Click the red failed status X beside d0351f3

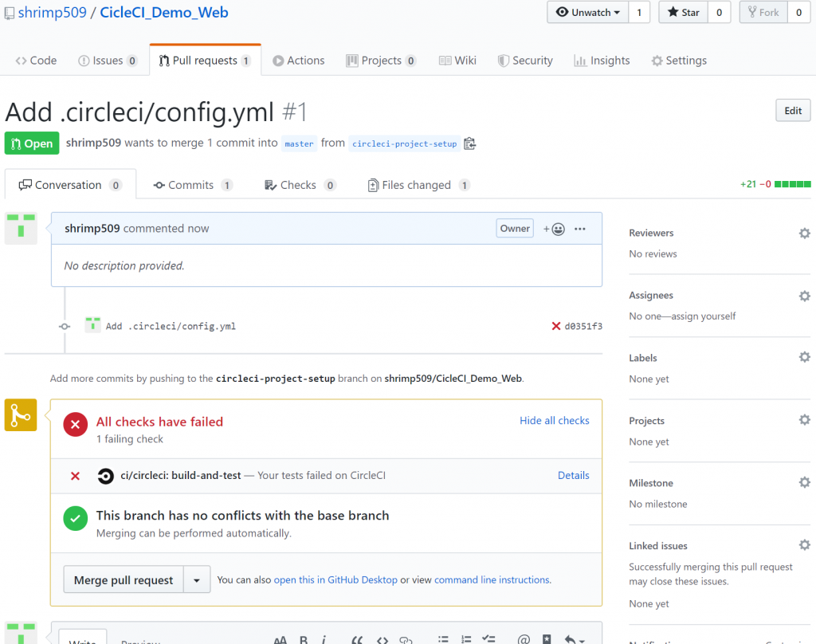point(555,326)
